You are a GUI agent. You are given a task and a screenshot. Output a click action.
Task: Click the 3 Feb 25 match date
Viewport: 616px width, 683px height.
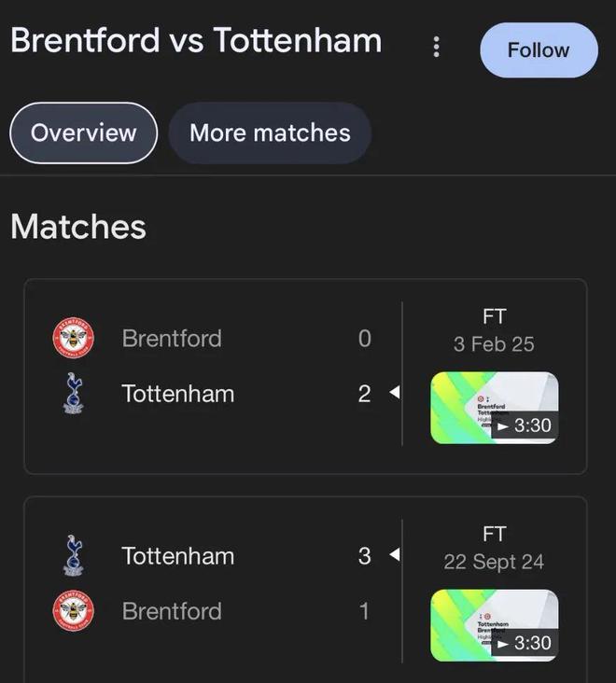pyautogui.click(x=494, y=344)
